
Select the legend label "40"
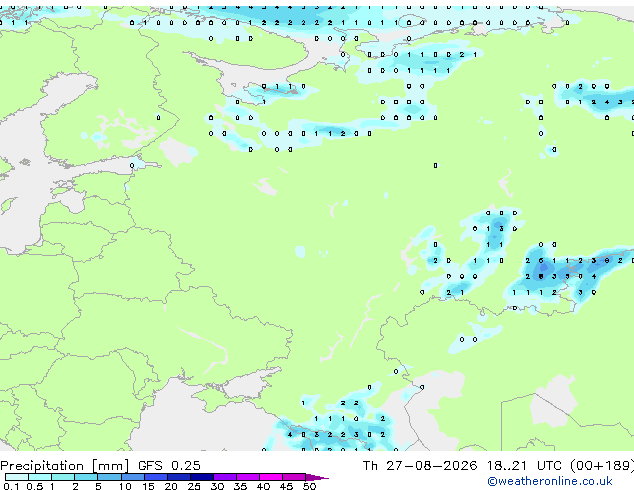point(264,486)
